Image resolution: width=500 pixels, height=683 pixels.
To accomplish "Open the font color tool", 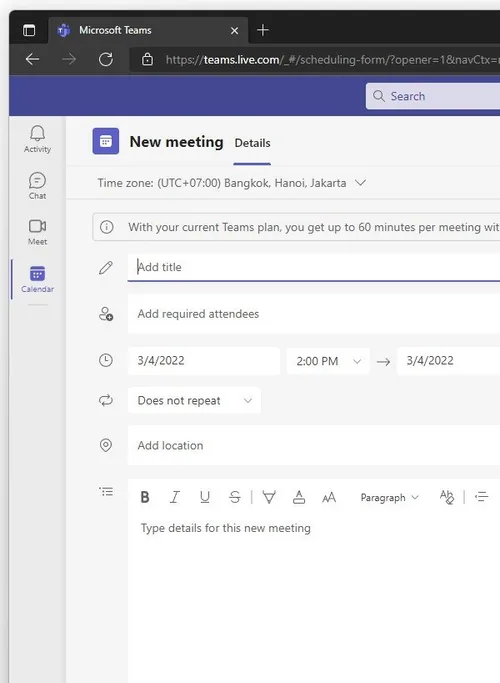I will pyautogui.click(x=299, y=497).
